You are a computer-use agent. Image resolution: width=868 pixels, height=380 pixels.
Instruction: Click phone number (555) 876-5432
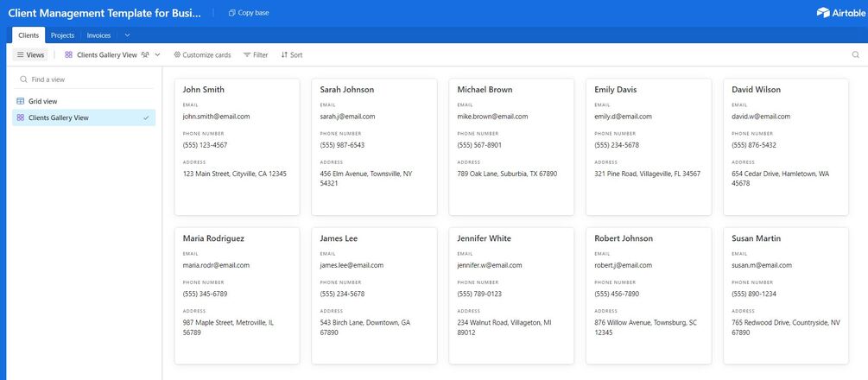coord(754,145)
